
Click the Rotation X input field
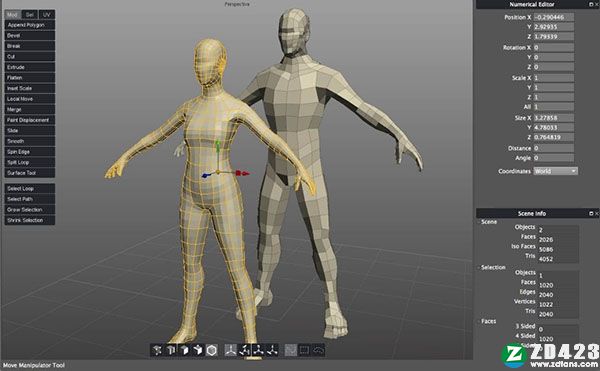pos(553,47)
